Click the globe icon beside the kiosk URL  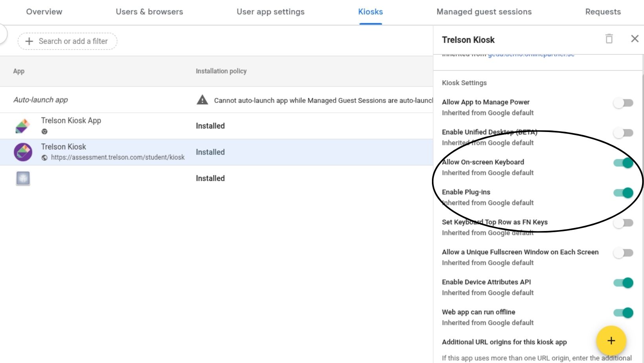click(44, 158)
